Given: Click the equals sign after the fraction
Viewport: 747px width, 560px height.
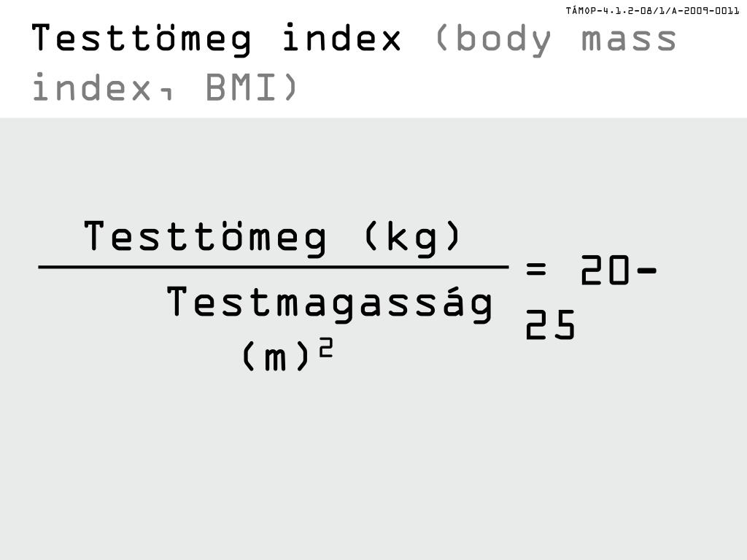Looking at the screenshot, I should 536,270.
